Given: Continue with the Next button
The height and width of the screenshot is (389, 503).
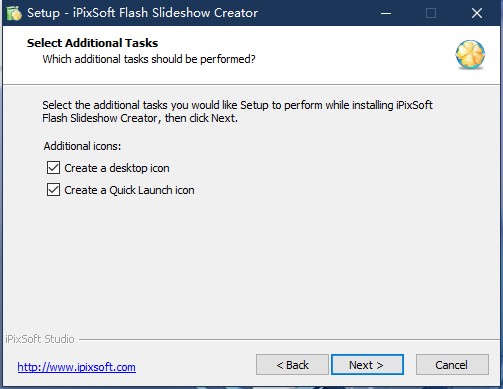Looking at the screenshot, I should 367,365.
